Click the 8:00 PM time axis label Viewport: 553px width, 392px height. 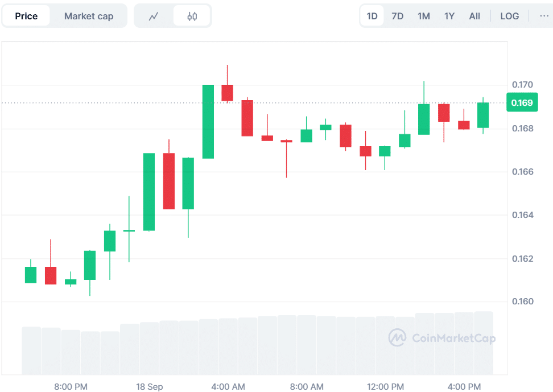pos(71,387)
